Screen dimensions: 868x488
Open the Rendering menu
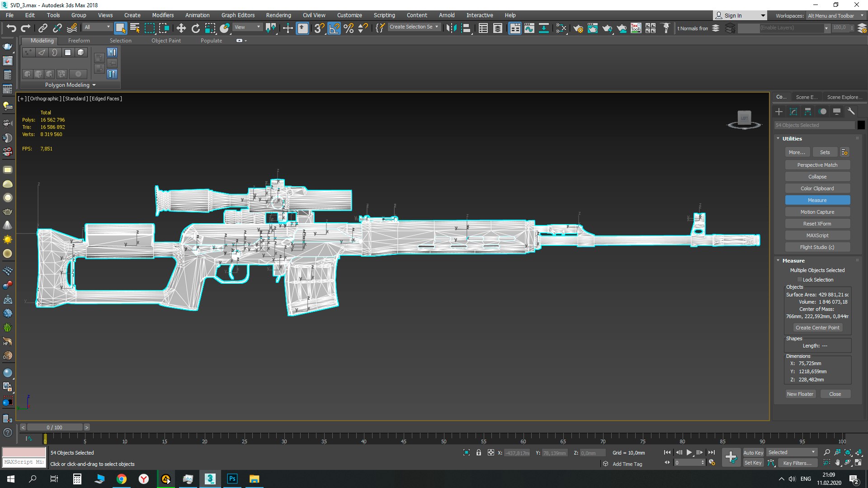pyautogui.click(x=278, y=15)
